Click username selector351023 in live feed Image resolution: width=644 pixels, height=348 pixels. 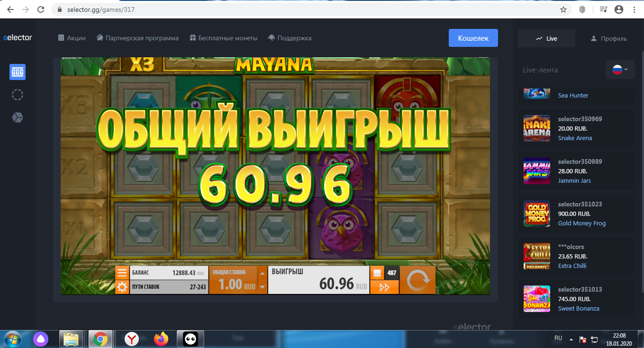[x=580, y=204]
